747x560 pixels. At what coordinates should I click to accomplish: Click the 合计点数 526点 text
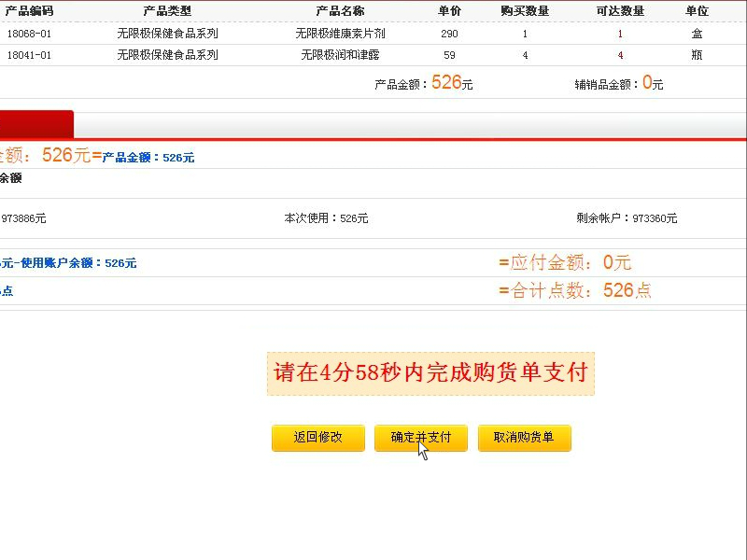pyautogui.click(x=575, y=290)
